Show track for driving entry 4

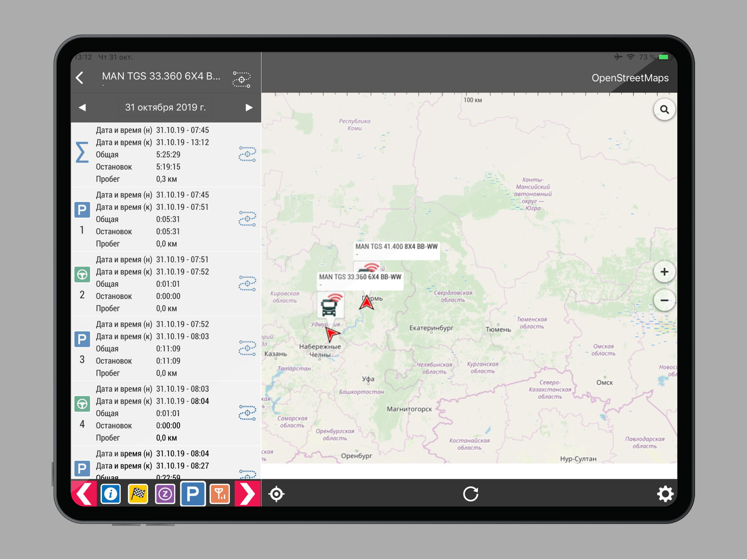(x=247, y=413)
